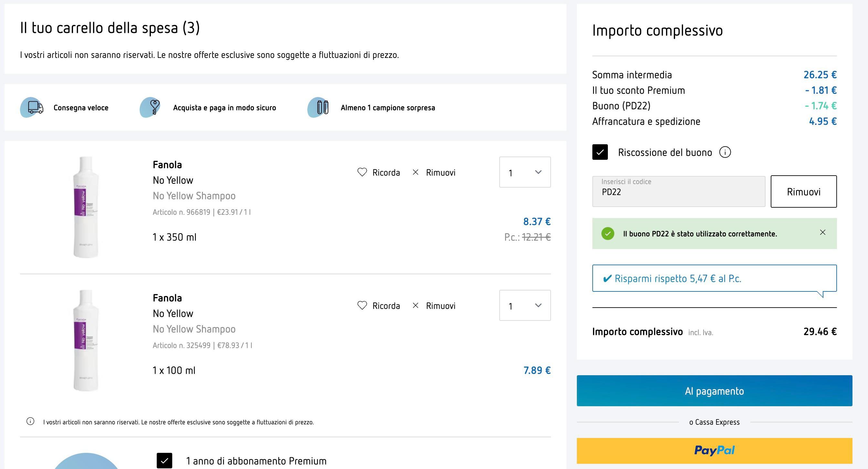The width and height of the screenshot is (868, 469).
Task: Click Rimuovi for article 966819
Action: click(440, 173)
